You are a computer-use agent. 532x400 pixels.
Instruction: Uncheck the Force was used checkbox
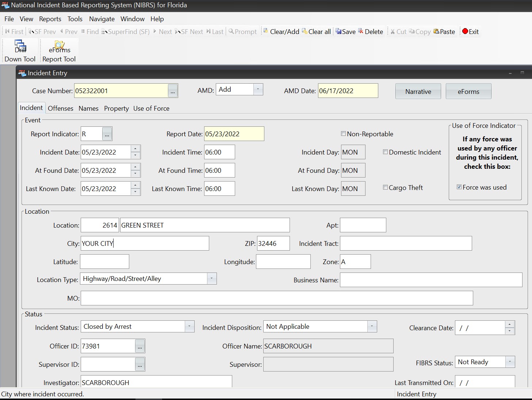click(x=459, y=187)
